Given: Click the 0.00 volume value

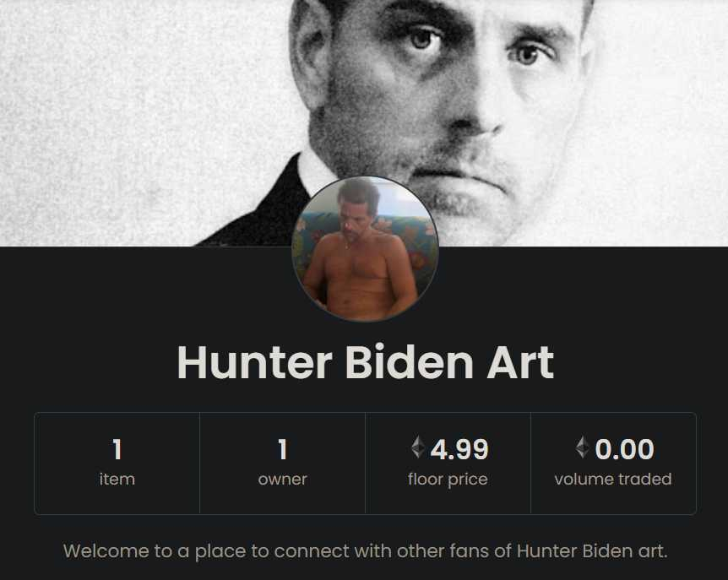Looking at the screenshot, I should tap(624, 449).
